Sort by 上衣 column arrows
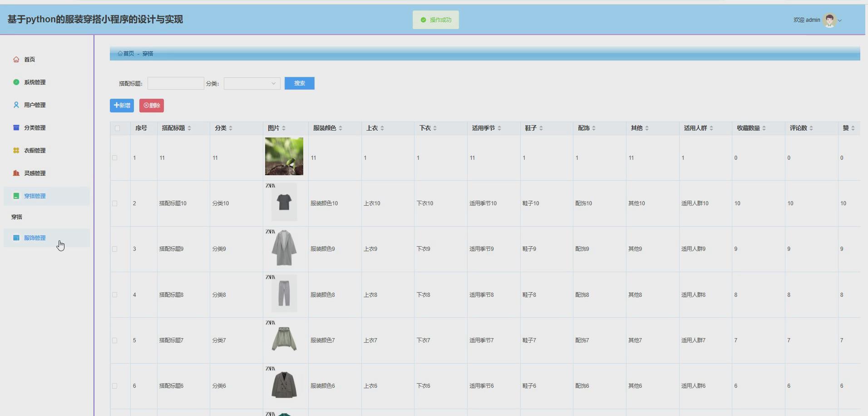 382,129
